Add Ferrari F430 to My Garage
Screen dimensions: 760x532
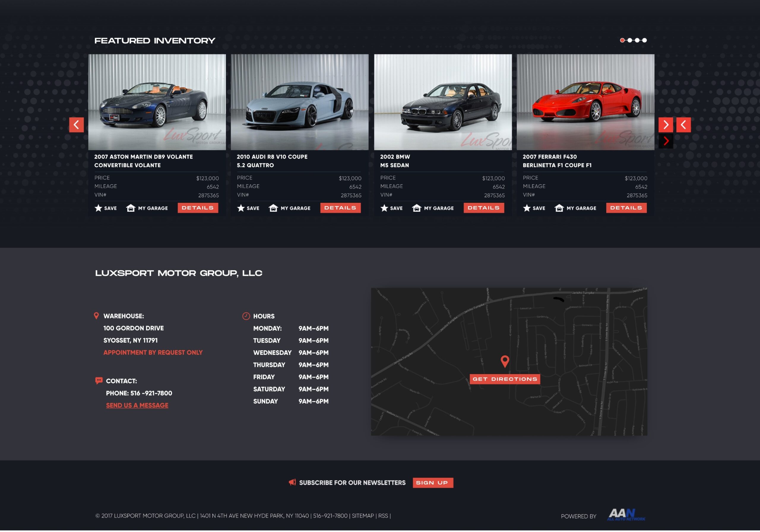pyautogui.click(x=576, y=208)
